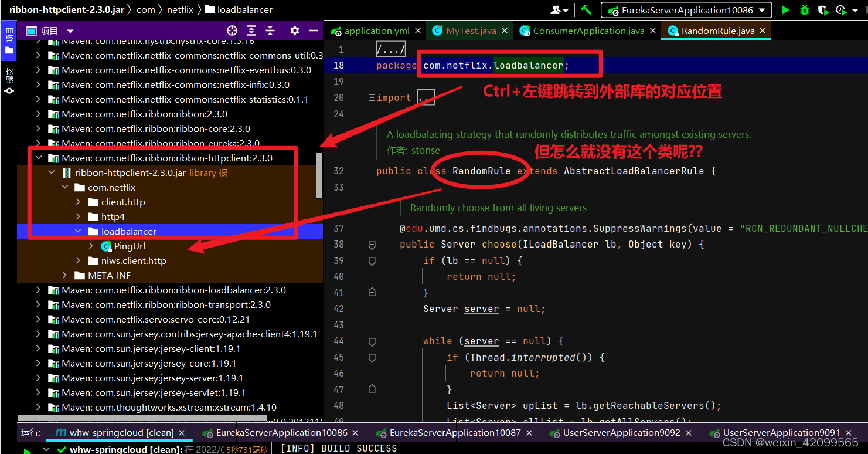Hide the project panel with minus icon
Viewport: 868px width, 454px height.
[314, 31]
